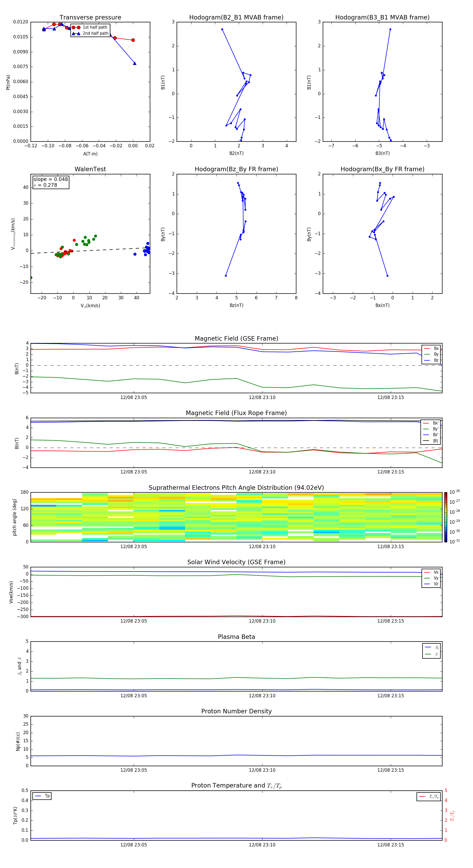Image resolution: width=473 pixels, height=868 pixels.
Task: Click the Hodogram(Bx_By FR frame) title
Action: pos(382,169)
